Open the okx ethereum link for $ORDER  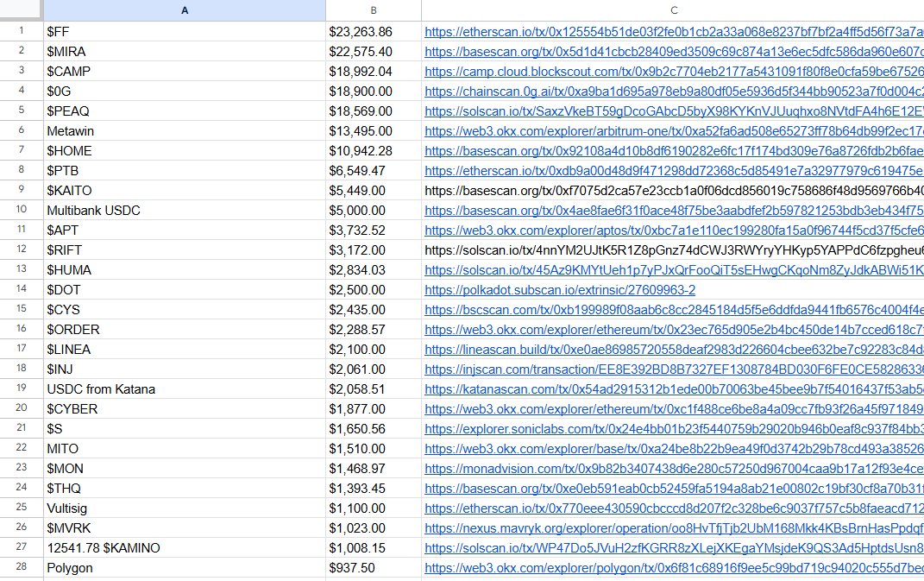pos(674,330)
